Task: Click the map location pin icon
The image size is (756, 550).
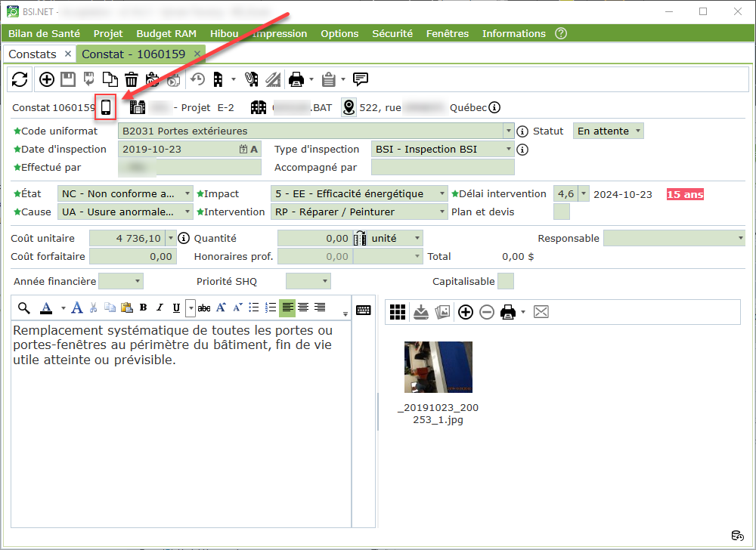Action: click(x=349, y=107)
